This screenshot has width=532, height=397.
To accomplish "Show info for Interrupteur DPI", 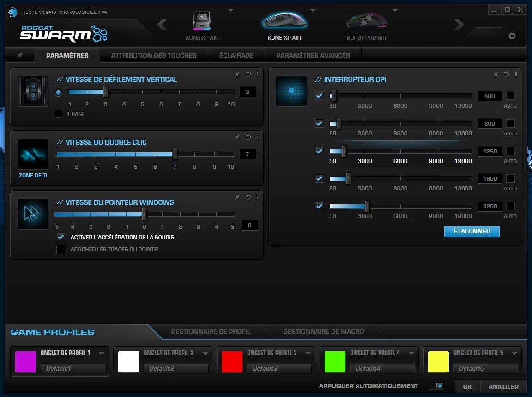I will click(516, 74).
